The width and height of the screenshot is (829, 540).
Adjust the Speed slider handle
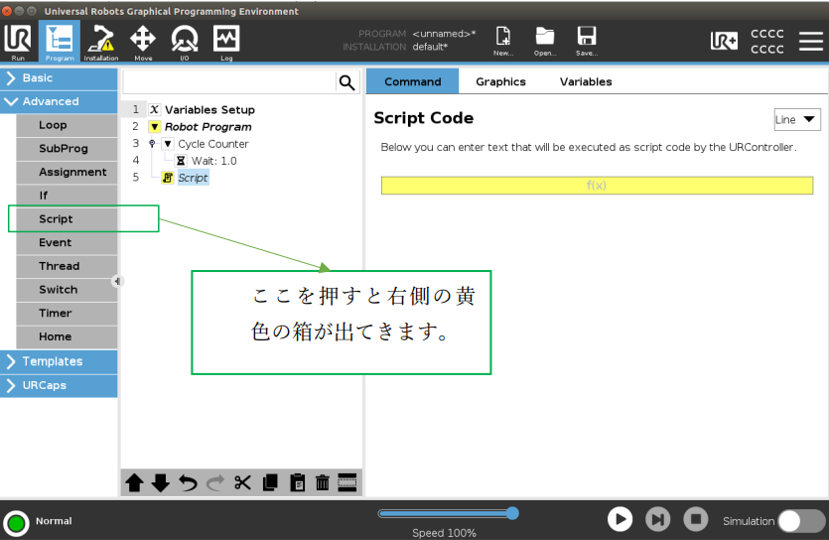pos(512,514)
